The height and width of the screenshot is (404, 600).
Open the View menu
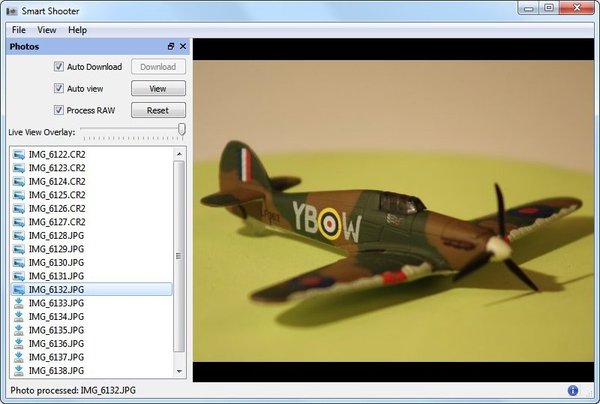[x=47, y=30]
